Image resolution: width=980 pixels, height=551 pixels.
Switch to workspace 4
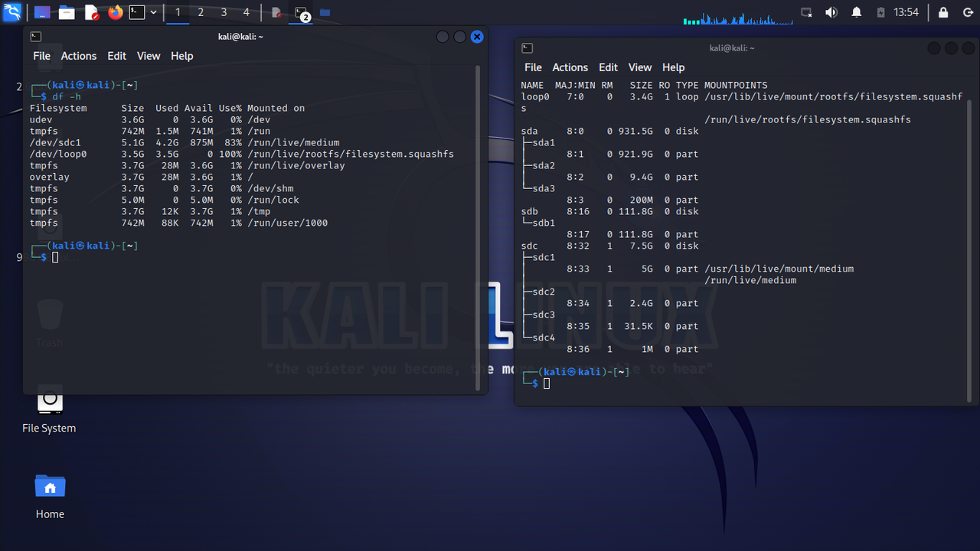coord(246,12)
